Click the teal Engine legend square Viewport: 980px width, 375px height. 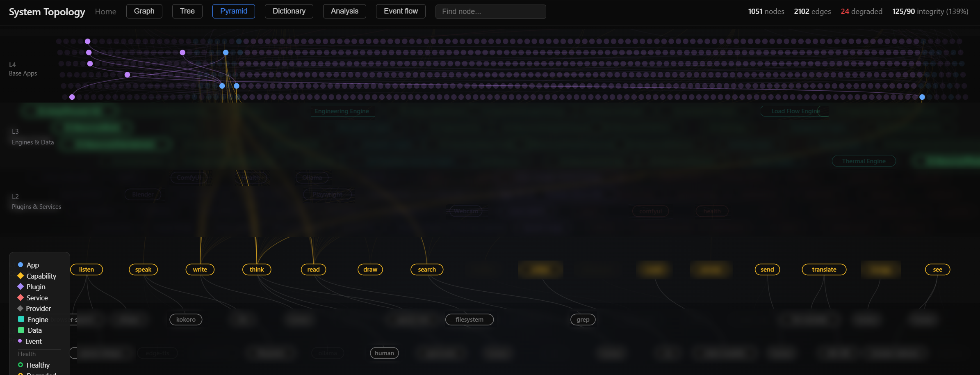21,319
